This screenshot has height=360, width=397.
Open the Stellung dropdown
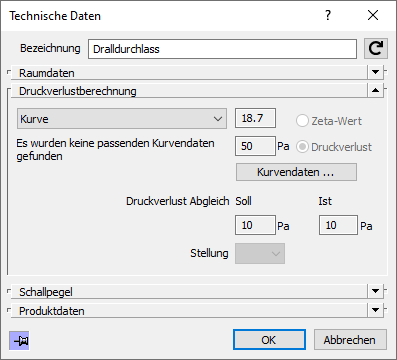260,254
